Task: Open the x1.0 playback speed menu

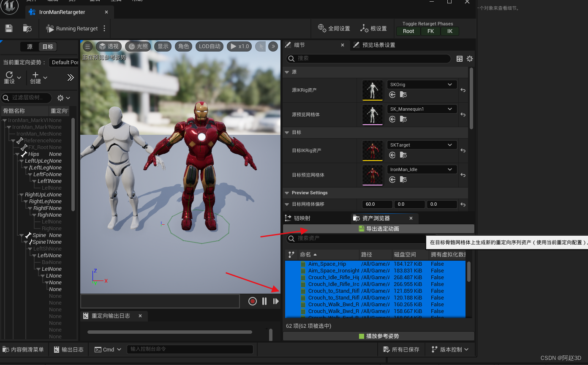Action: point(240,46)
